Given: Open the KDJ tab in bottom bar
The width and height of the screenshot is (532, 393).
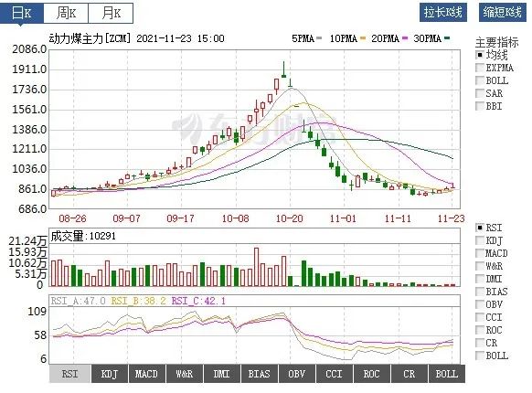Looking at the screenshot, I should (x=110, y=374).
